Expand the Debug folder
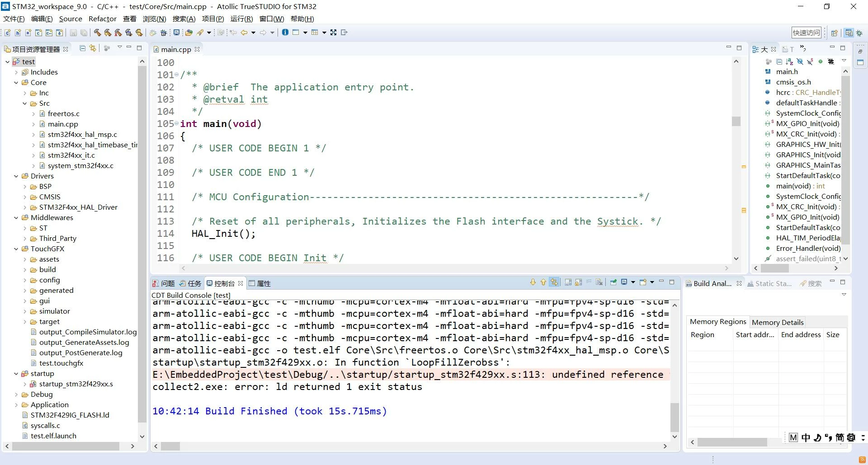This screenshot has height=465, width=868. [x=16, y=395]
